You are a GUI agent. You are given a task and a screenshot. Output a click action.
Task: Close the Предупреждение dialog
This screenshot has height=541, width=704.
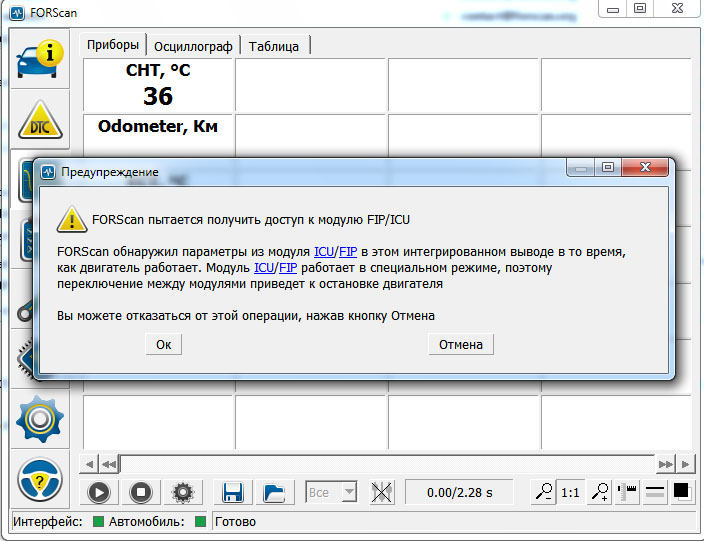click(x=645, y=167)
